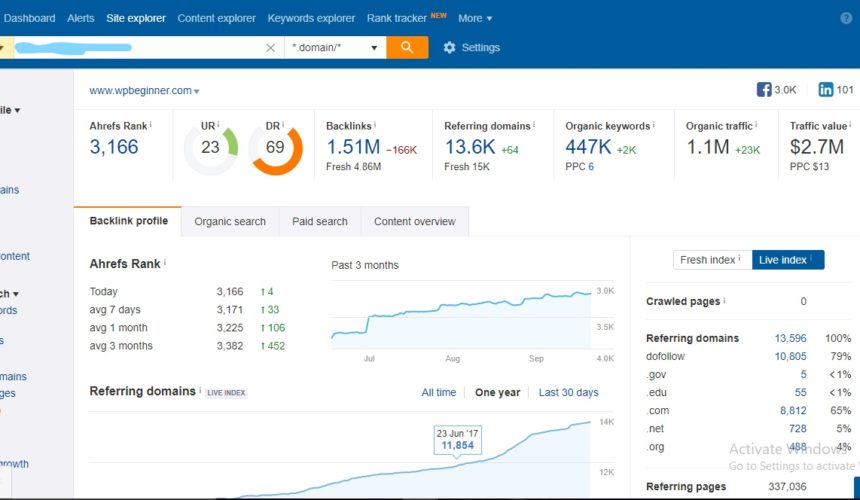
Task: Click info icon next to Backlinks
Action: [x=375, y=125]
